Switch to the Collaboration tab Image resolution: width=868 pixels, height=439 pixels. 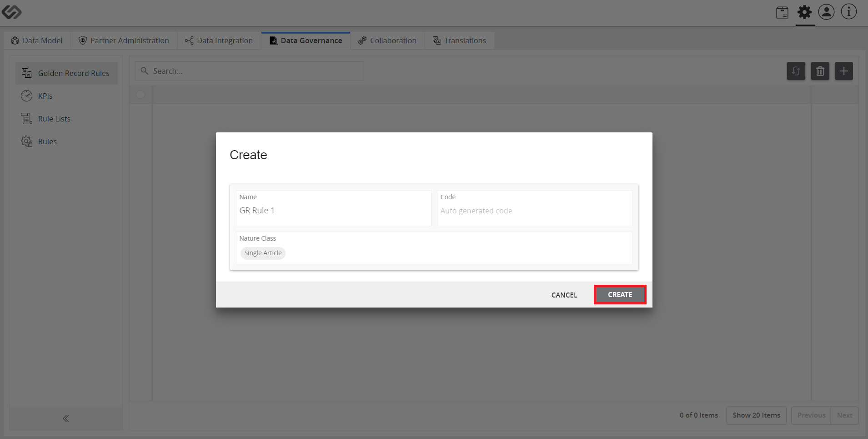pos(387,40)
